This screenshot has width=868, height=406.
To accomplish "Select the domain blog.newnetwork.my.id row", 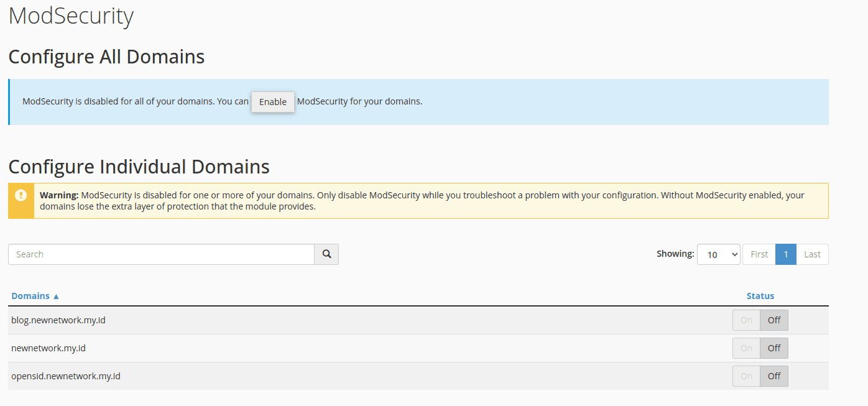I will point(58,320).
